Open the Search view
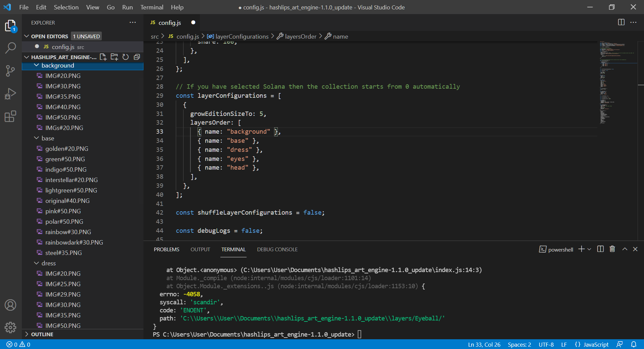 pyautogui.click(x=10, y=48)
